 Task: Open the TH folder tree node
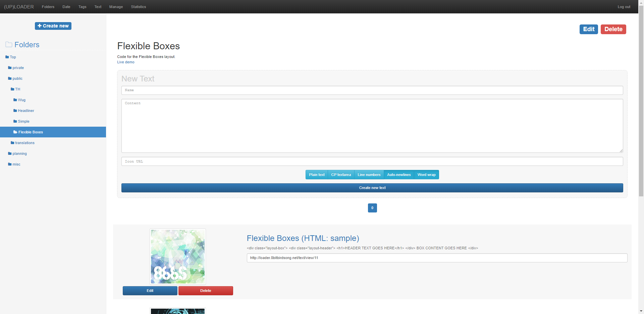(18, 89)
